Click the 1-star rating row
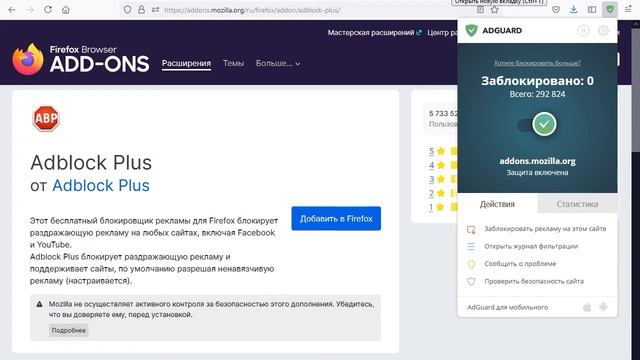The width and height of the screenshot is (640, 360). pyautogui.click(x=443, y=207)
